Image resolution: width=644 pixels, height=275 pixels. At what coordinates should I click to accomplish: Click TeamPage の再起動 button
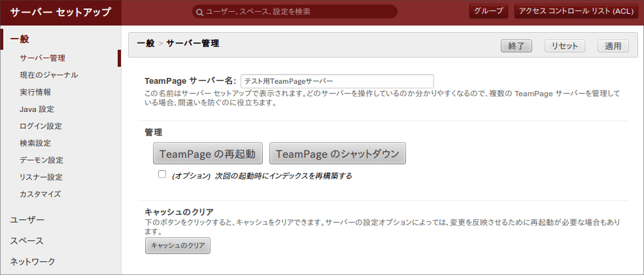[208, 153]
